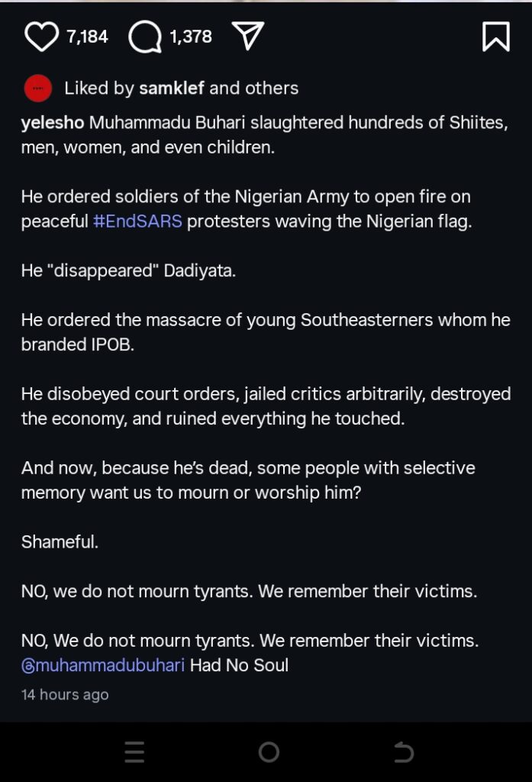Tap the Android home circle button
Image resolution: width=532 pixels, height=782 pixels.
click(x=269, y=751)
